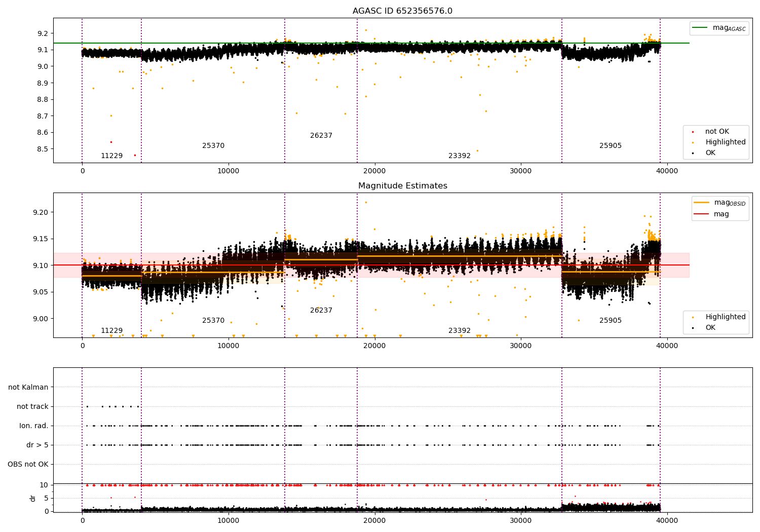760x532 pixels.
Task: Click the "9.05" y-axis tick label
Action: [x=40, y=292]
